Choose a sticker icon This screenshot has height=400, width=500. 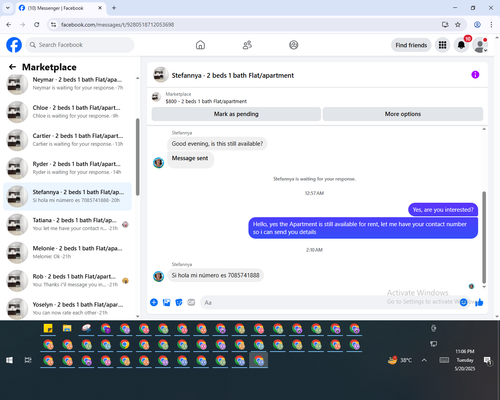click(x=179, y=302)
